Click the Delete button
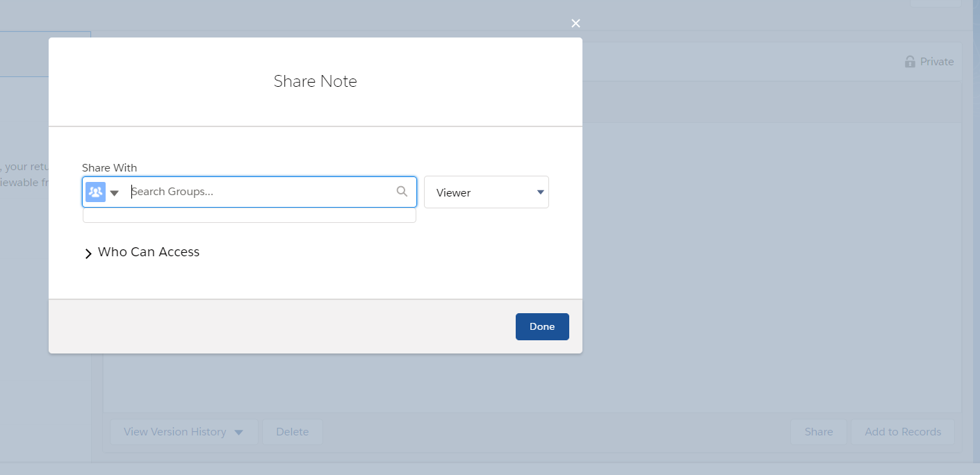This screenshot has height=475, width=980. click(292, 432)
